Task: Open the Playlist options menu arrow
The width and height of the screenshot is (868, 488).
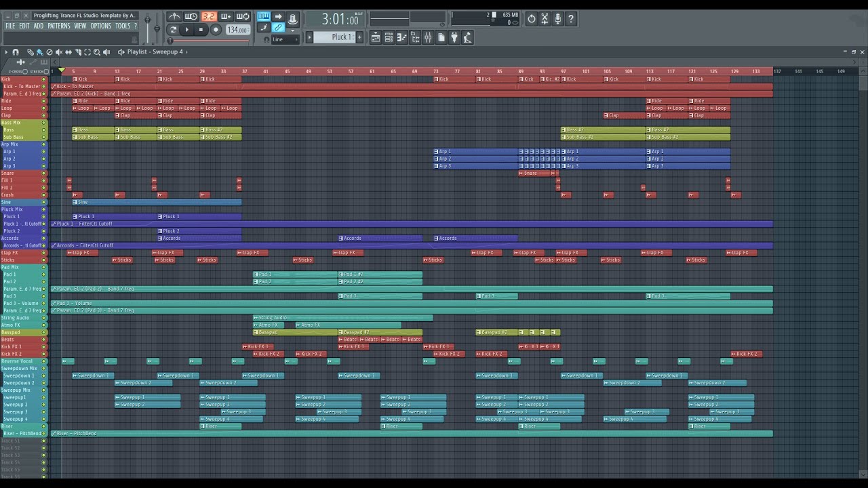Action: 6,52
